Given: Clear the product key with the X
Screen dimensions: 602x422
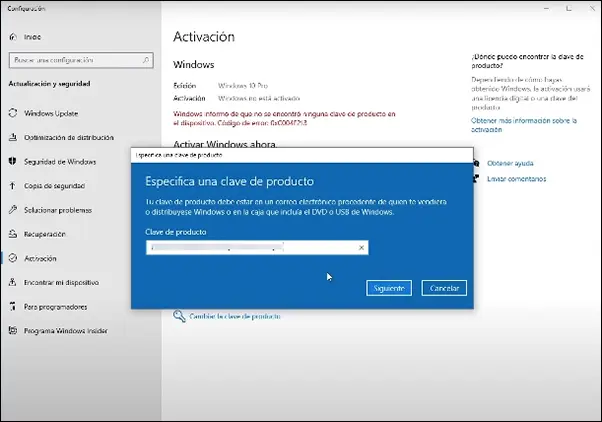Looking at the screenshot, I should (x=361, y=248).
